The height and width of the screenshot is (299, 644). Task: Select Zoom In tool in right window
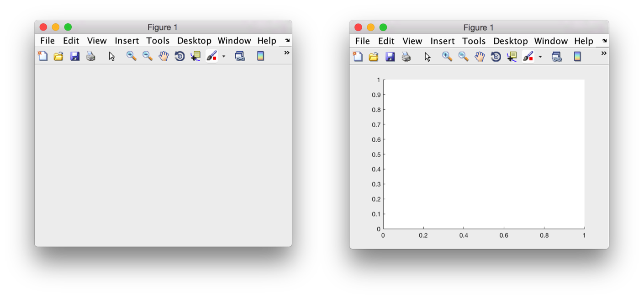[x=447, y=57]
